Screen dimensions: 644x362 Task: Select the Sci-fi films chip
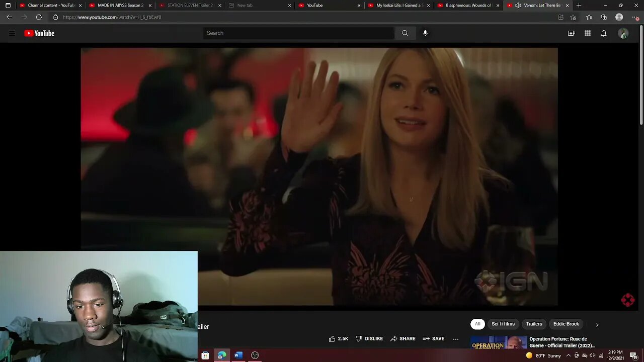click(x=503, y=324)
